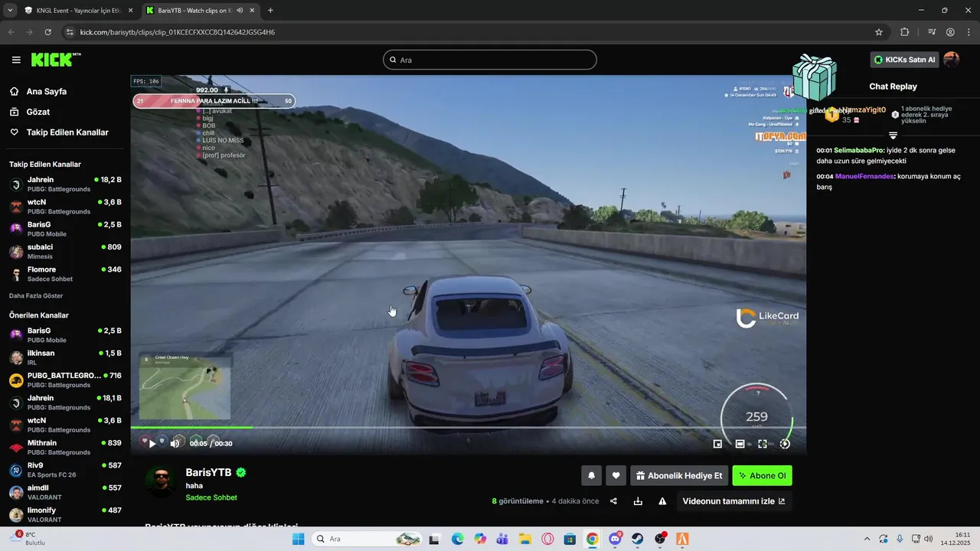Image resolution: width=980 pixels, height=551 pixels.
Task: Open Steam from the taskbar
Action: (x=637, y=539)
